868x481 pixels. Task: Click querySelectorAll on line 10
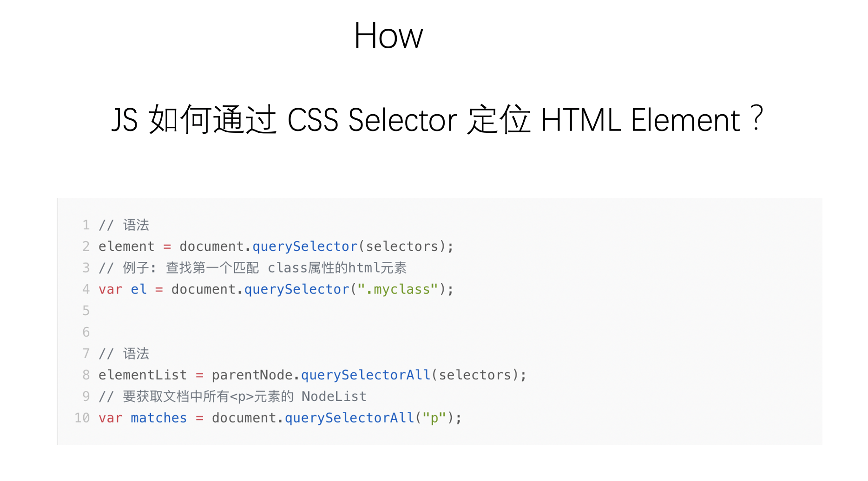click(x=350, y=418)
